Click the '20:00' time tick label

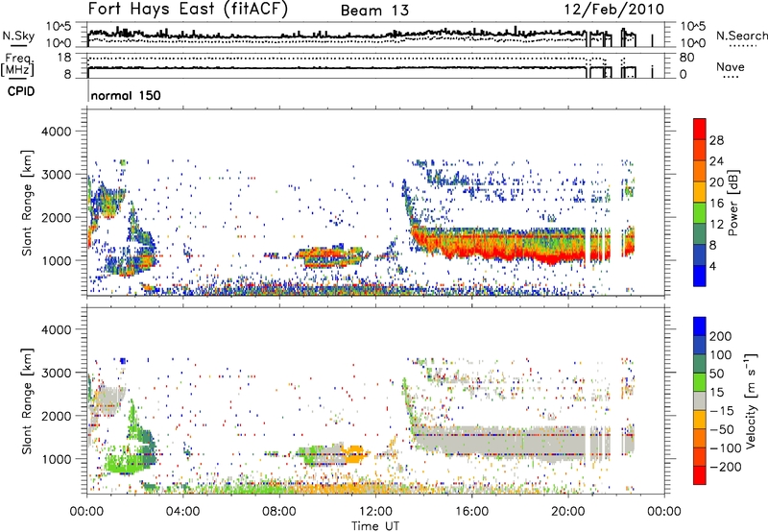568,512
